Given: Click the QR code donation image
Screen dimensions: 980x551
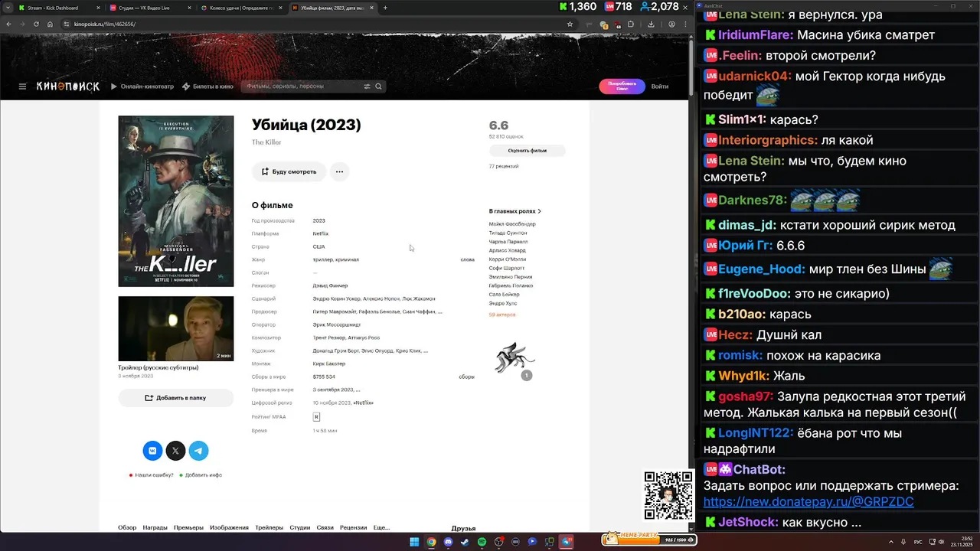Looking at the screenshot, I should click(x=668, y=495).
